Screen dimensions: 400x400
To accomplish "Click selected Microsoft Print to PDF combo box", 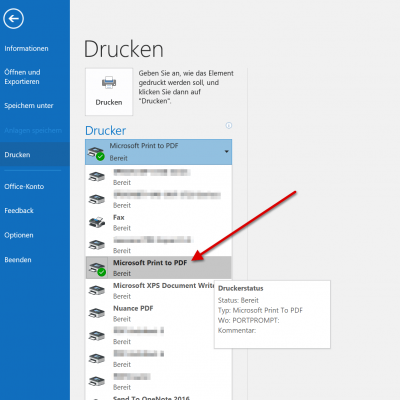I will point(159,152).
